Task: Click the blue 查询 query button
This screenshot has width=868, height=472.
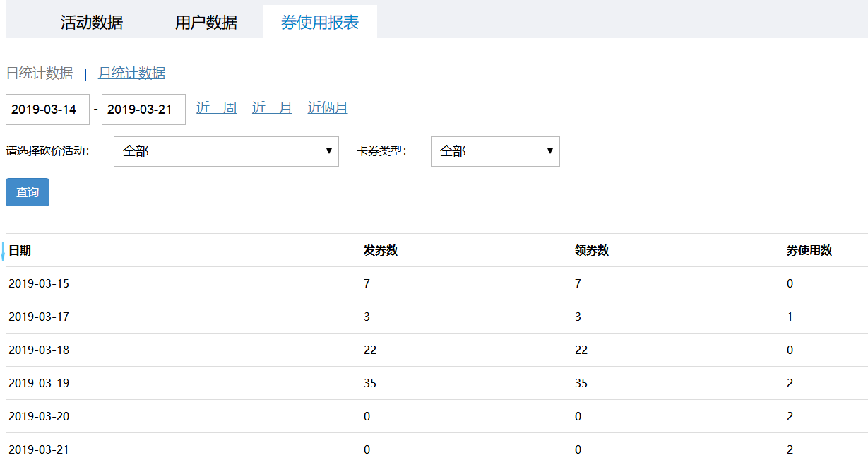Action: (x=27, y=191)
